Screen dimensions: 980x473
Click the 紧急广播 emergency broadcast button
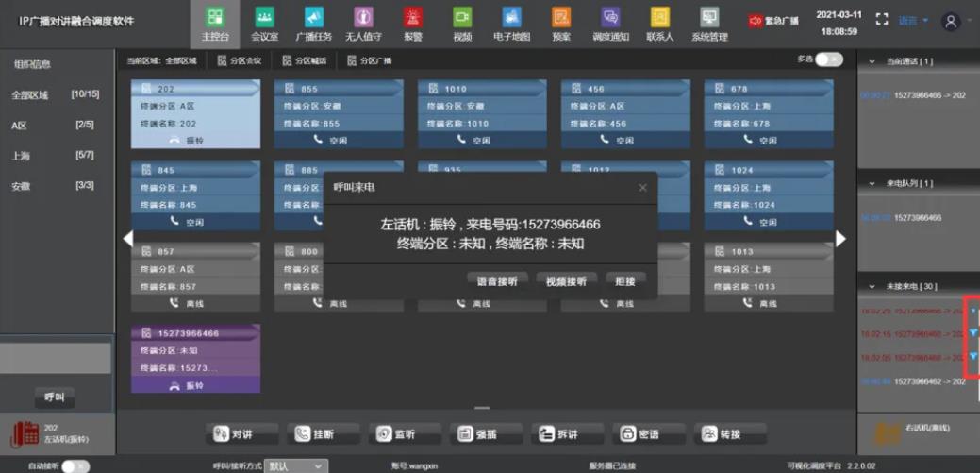(773, 21)
